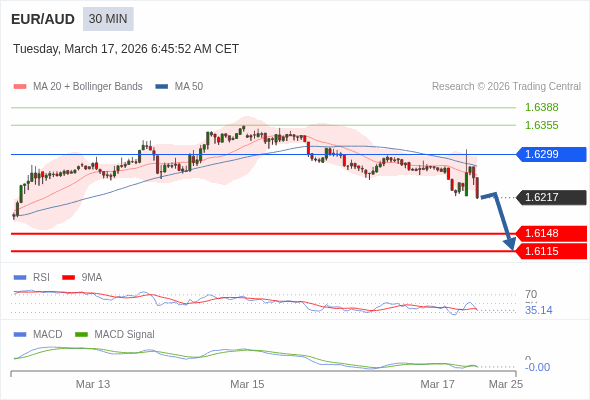Click the Mar 13 axis date label
The width and height of the screenshot is (590, 400).
(x=93, y=384)
